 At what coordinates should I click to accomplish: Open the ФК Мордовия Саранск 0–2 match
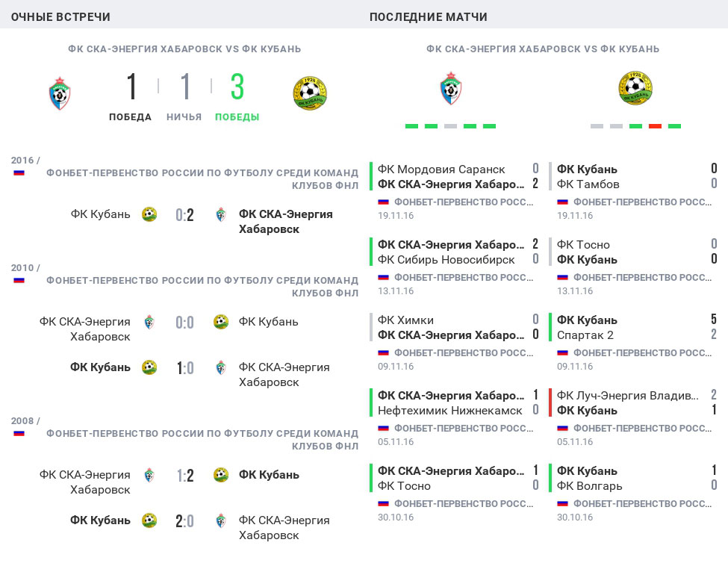(x=457, y=176)
